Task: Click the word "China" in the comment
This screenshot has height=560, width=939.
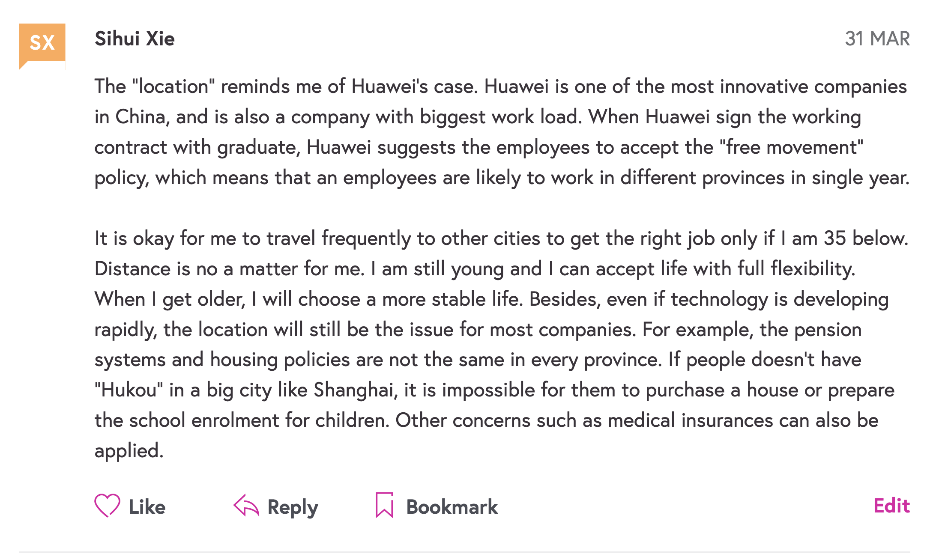Action: (141, 117)
